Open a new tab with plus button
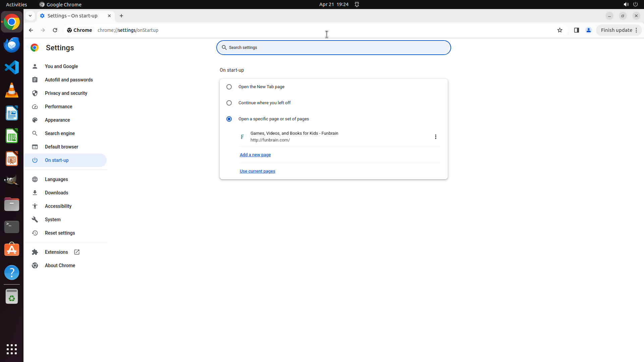Viewport: 644px width, 362px height. point(121,16)
